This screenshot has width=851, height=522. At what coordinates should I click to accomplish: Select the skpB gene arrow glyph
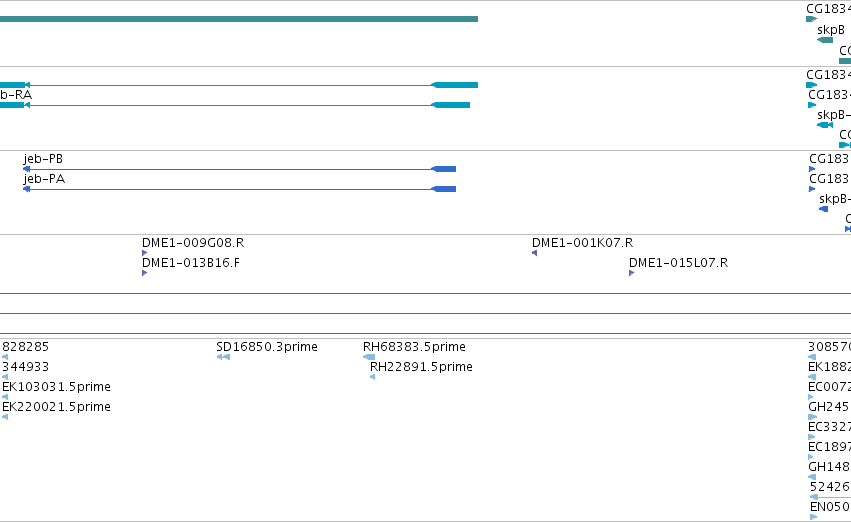tap(825, 40)
